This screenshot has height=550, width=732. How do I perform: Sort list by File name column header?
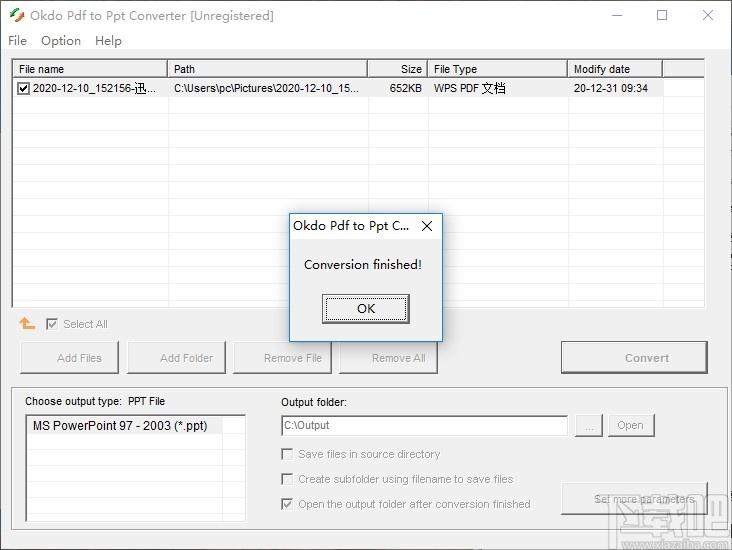coord(90,69)
